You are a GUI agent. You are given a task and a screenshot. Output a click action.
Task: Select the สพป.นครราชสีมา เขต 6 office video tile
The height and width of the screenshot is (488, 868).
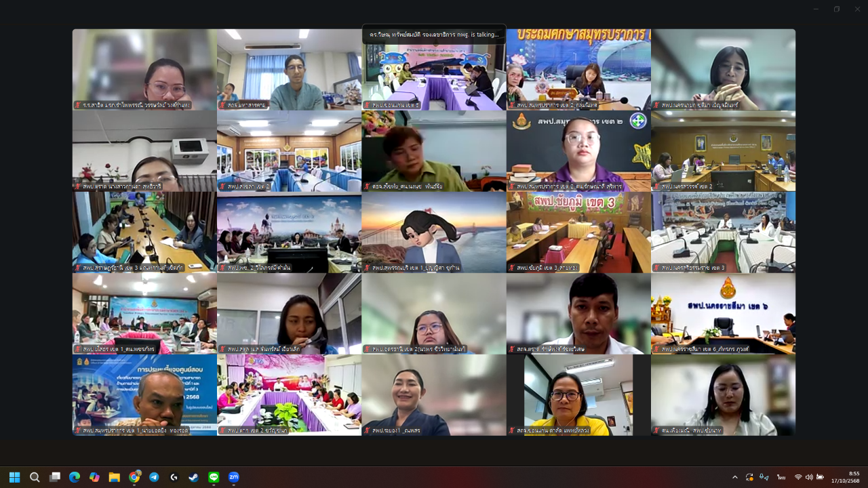[x=723, y=313]
